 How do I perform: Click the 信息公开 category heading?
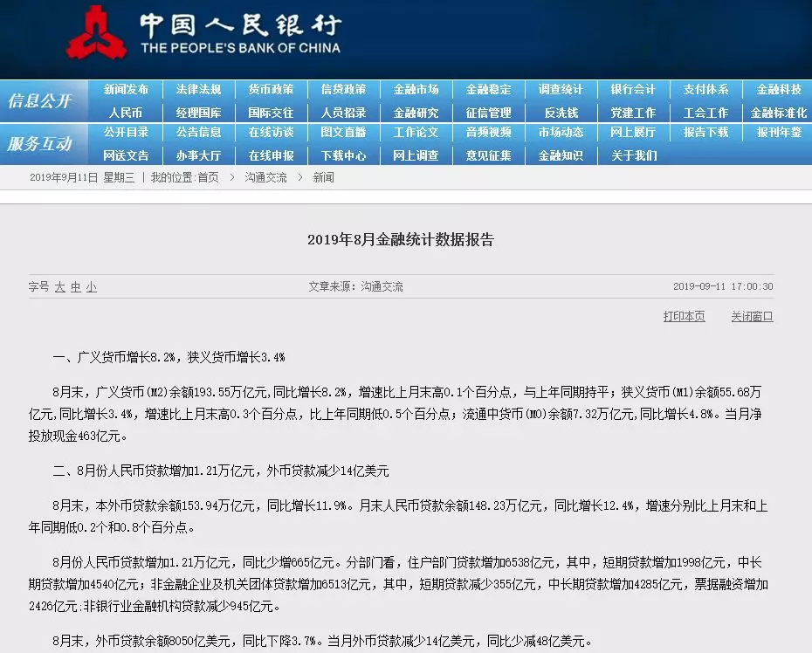(x=40, y=101)
